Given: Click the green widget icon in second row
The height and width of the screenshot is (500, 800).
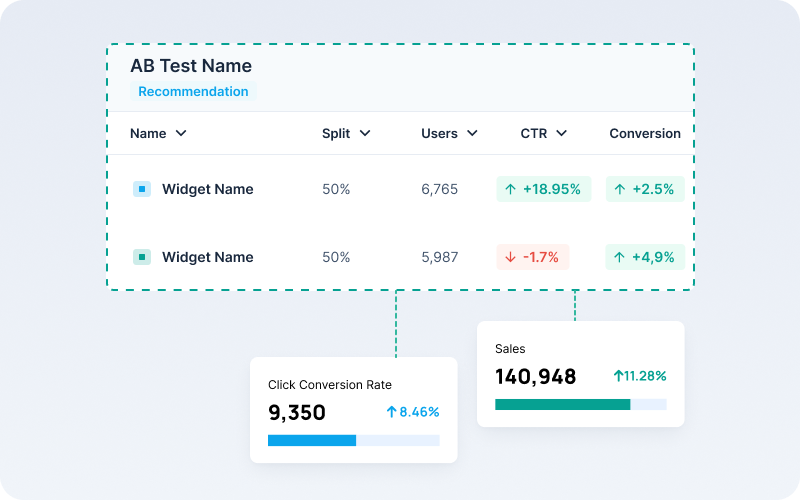Looking at the screenshot, I should pyautogui.click(x=142, y=257).
